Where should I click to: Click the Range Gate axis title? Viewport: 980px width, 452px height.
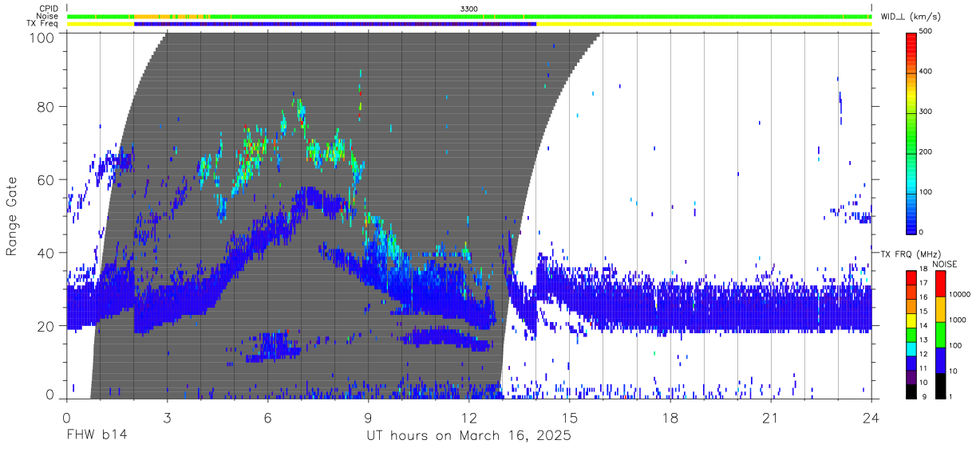(12, 216)
